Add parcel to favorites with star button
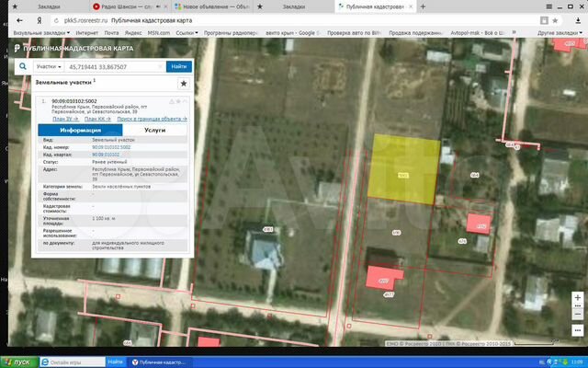 pyautogui.click(x=184, y=84)
